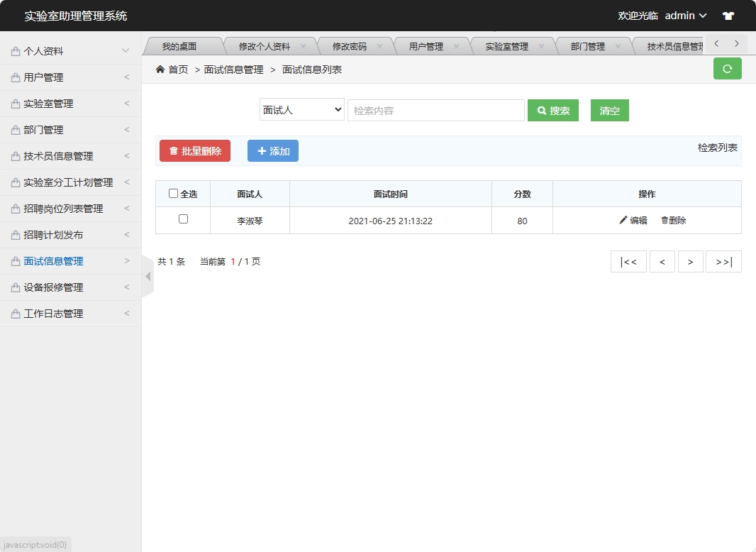
Task: Click the 检索内容 search input field
Action: (x=435, y=110)
